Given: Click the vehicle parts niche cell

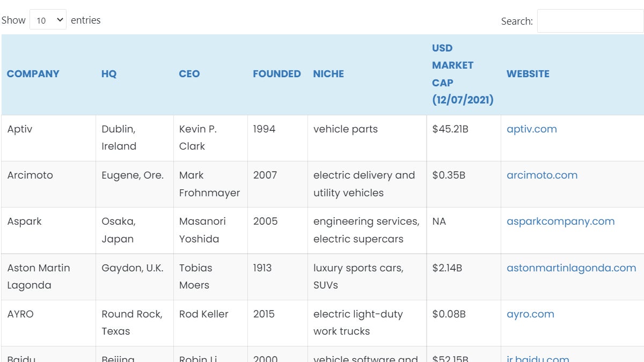Looking at the screenshot, I should click(367, 138).
